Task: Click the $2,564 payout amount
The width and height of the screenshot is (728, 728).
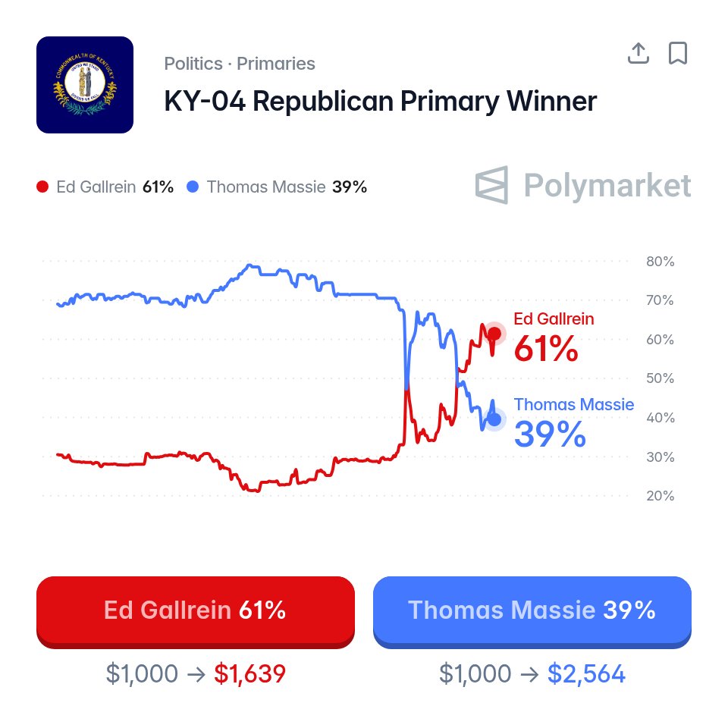Action: [586, 673]
